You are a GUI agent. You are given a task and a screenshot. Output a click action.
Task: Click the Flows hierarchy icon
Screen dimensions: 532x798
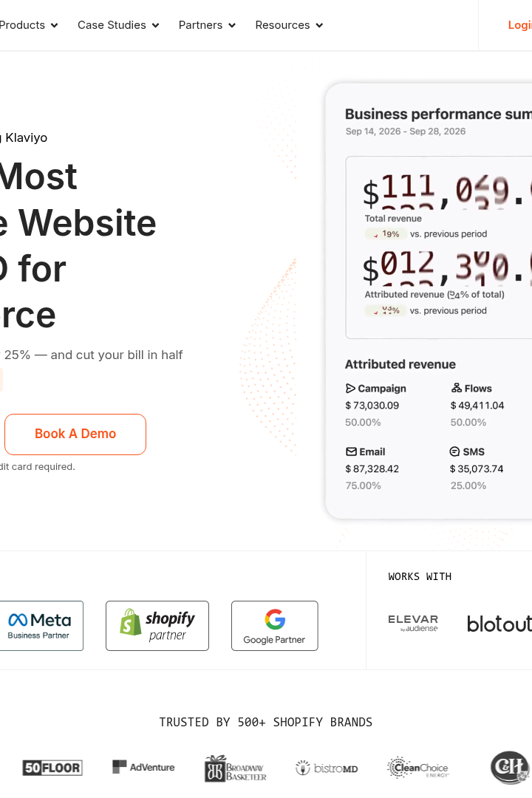click(x=457, y=388)
